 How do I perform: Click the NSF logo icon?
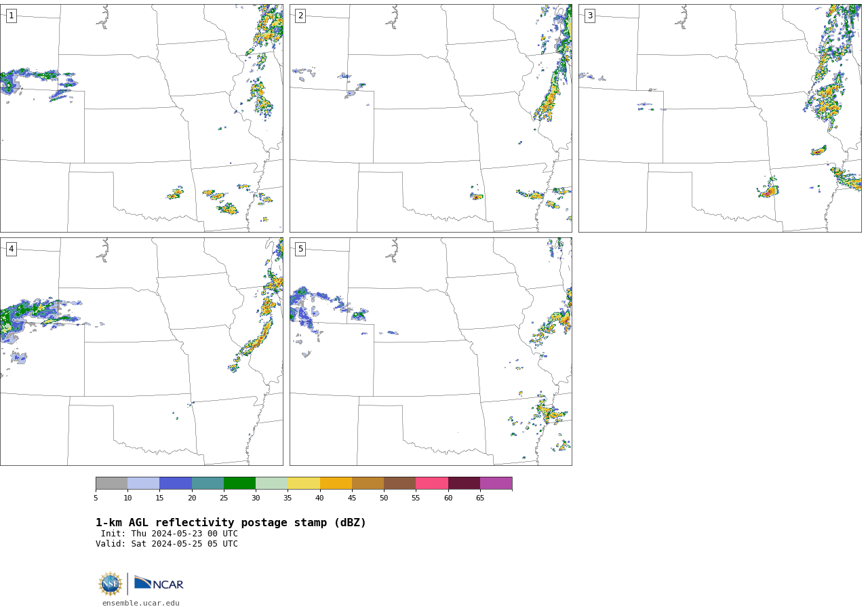click(111, 584)
